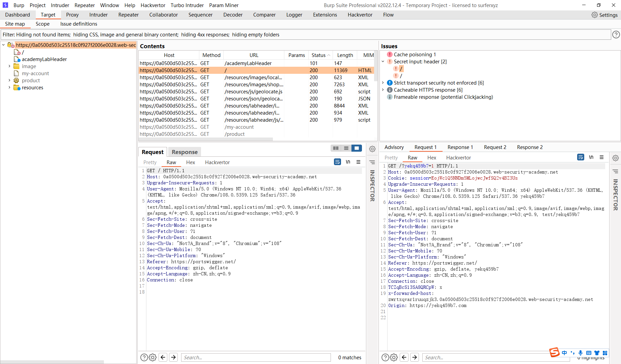The image size is (621, 364).
Task: Click help icon at bottom of left editor
Action: pyautogui.click(x=144, y=357)
